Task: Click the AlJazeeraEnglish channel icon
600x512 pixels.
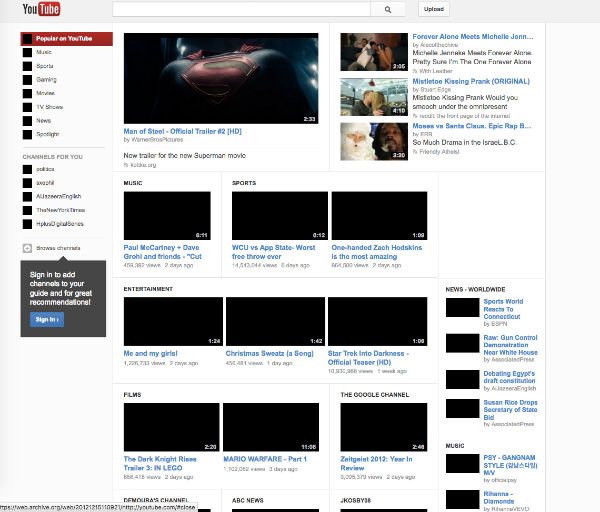Action: (x=27, y=197)
